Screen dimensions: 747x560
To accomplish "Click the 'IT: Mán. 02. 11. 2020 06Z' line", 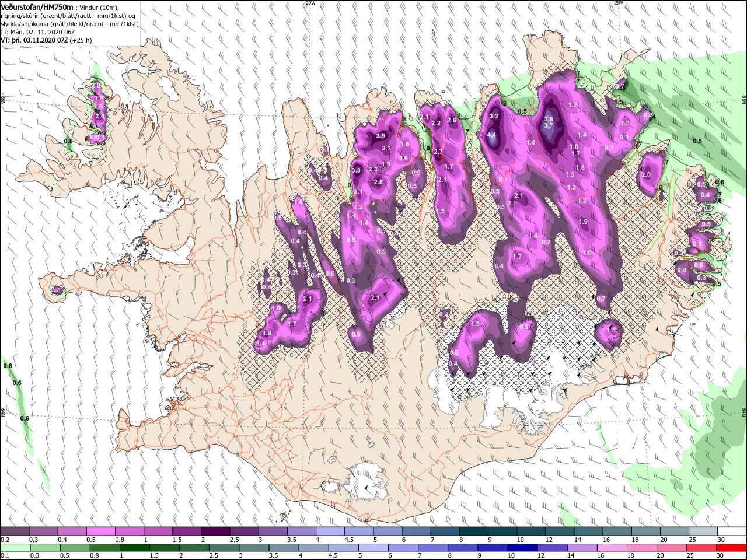I will click(39, 32).
